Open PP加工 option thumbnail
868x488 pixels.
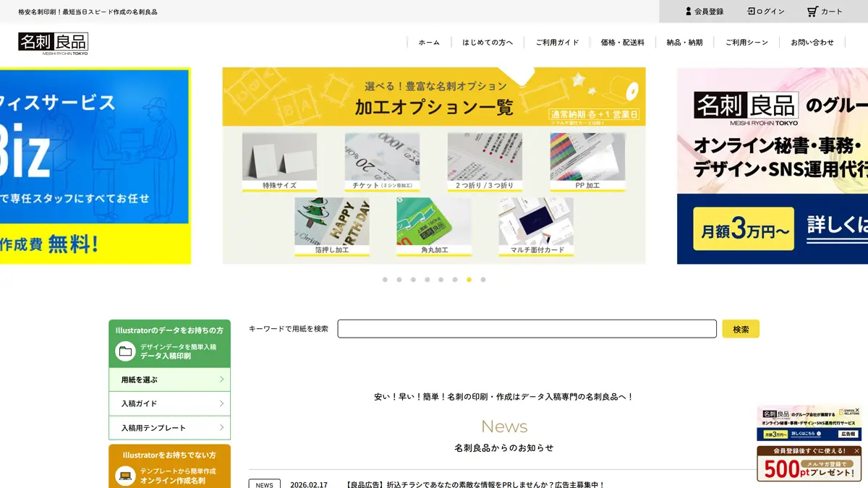click(587, 162)
